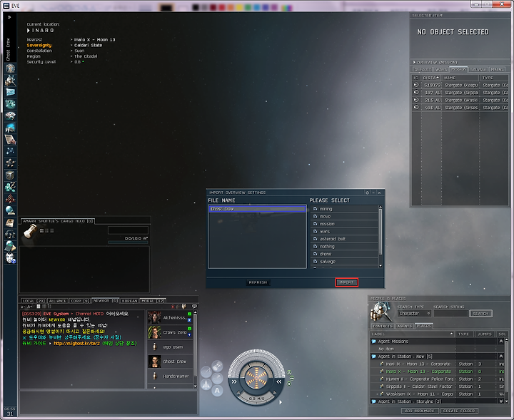Click the icon for Stargate at 187 AU
Viewport: 514px width, 420px height.
click(x=416, y=92)
